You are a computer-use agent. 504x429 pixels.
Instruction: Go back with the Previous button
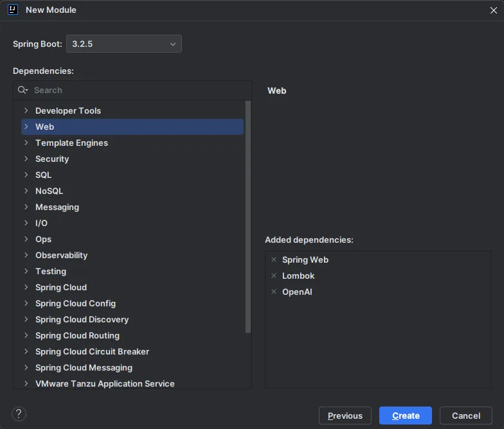[x=345, y=416]
